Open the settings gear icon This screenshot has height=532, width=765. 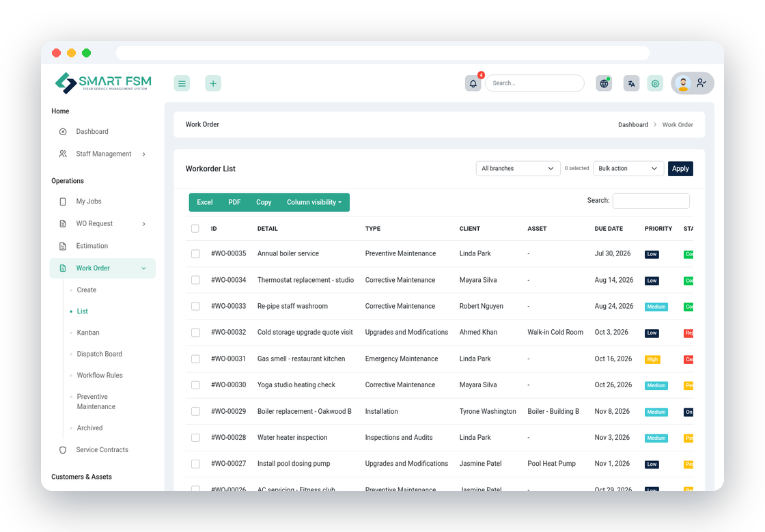coord(655,83)
